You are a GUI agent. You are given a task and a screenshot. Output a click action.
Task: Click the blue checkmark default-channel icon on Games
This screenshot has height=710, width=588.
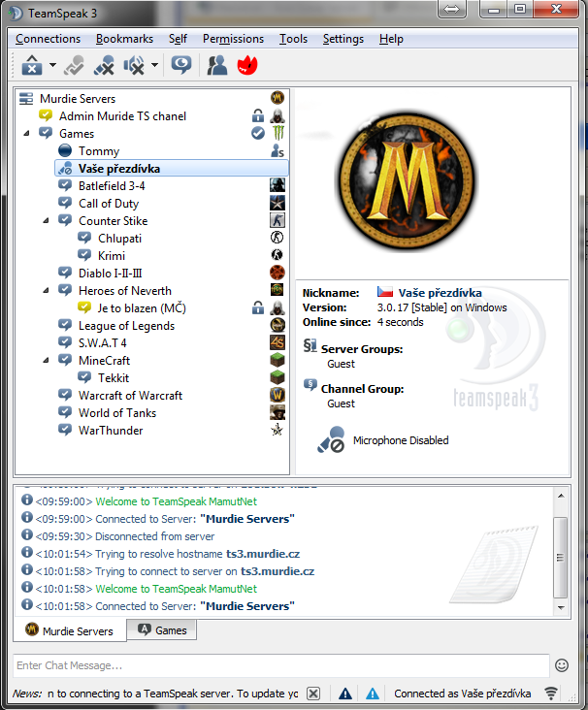point(258,133)
